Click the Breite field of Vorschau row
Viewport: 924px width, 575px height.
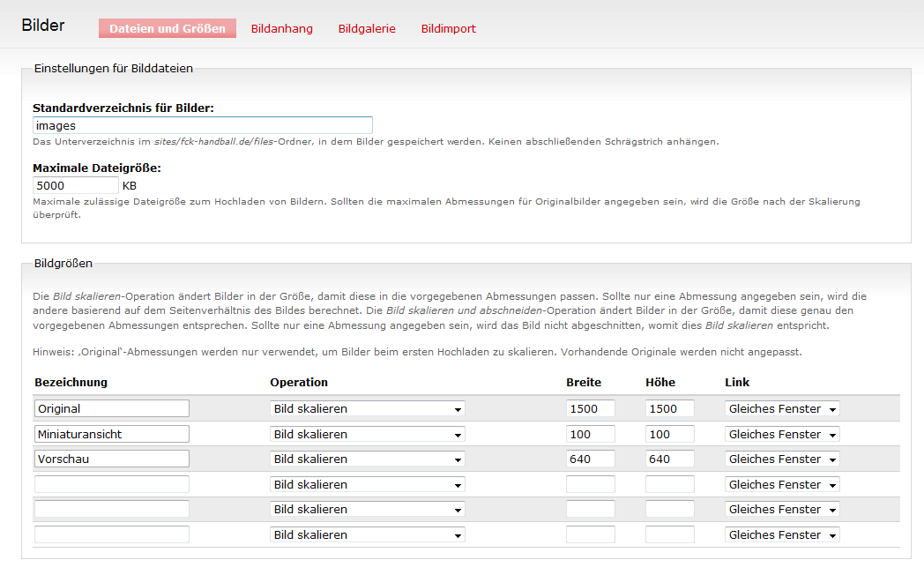591,459
